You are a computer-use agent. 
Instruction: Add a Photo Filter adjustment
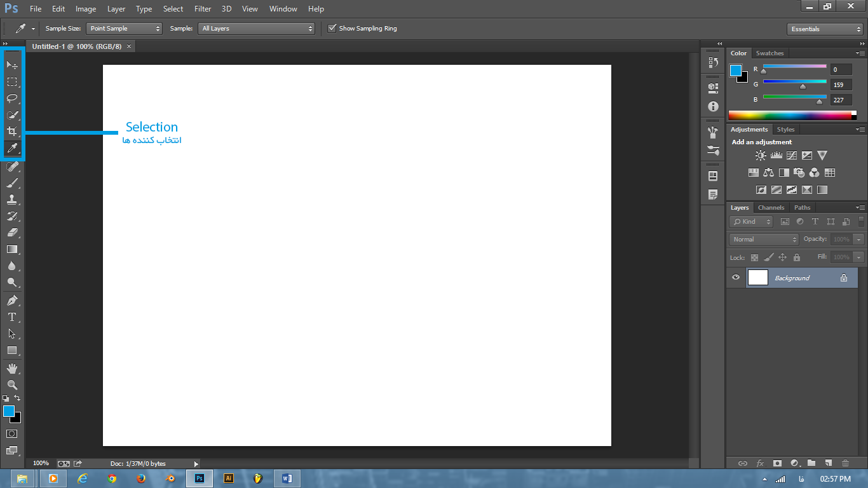799,172
